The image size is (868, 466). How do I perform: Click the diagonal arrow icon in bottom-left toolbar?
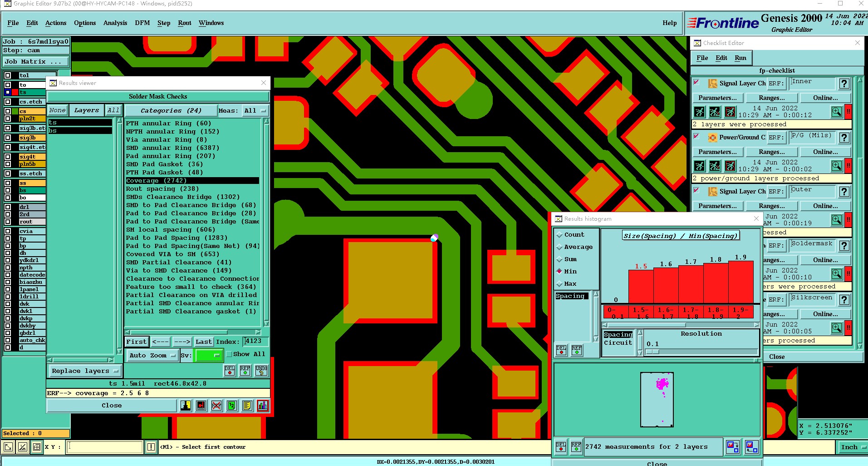pyautogui.click(x=8, y=447)
